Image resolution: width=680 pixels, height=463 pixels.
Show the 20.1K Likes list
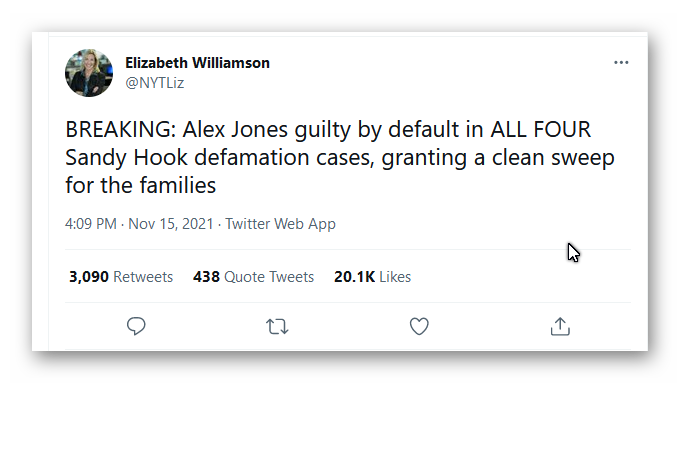[372, 277]
